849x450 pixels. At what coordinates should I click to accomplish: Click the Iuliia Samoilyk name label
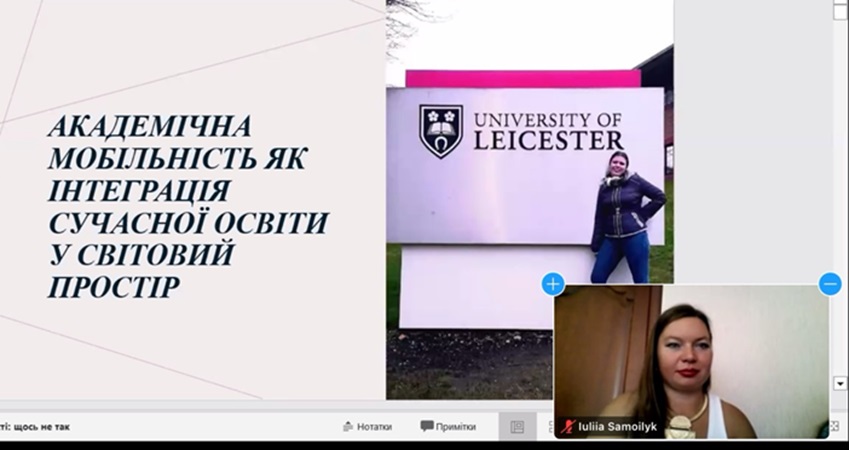click(x=618, y=427)
